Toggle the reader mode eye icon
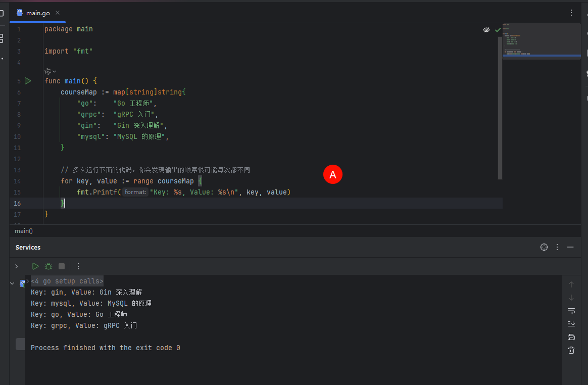588x385 pixels. point(486,30)
